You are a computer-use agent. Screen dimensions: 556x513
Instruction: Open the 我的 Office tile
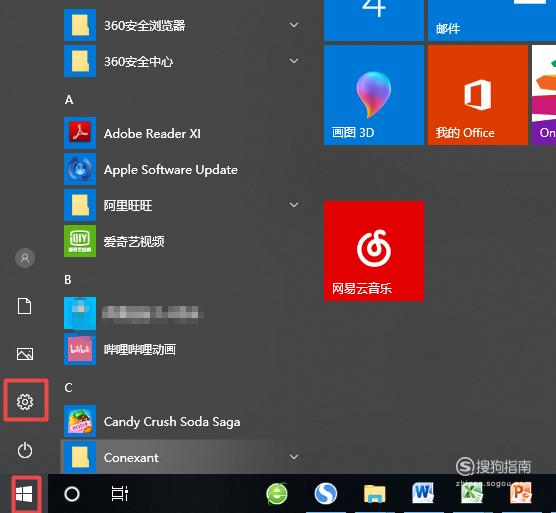click(478, 95)
